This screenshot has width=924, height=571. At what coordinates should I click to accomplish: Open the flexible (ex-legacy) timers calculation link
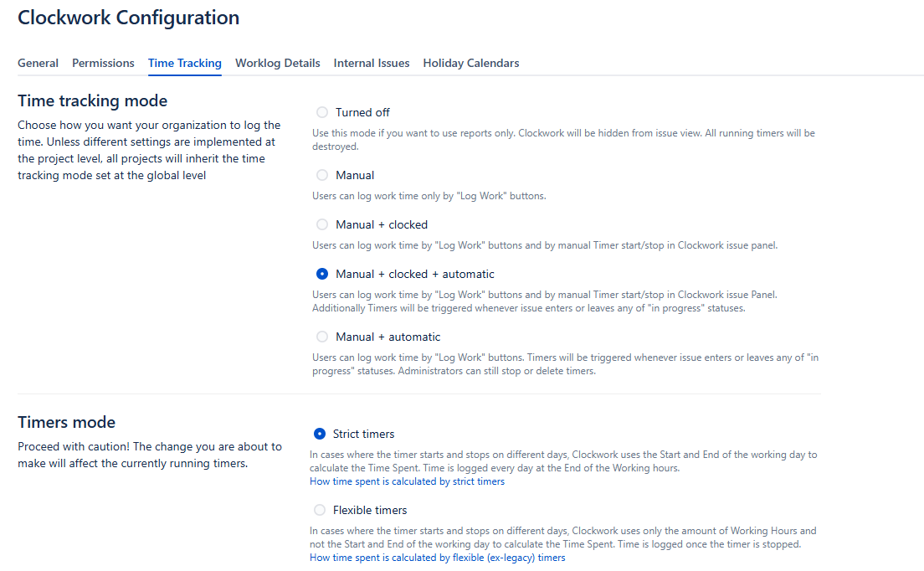pyautogui.click(x=437, y=558)
